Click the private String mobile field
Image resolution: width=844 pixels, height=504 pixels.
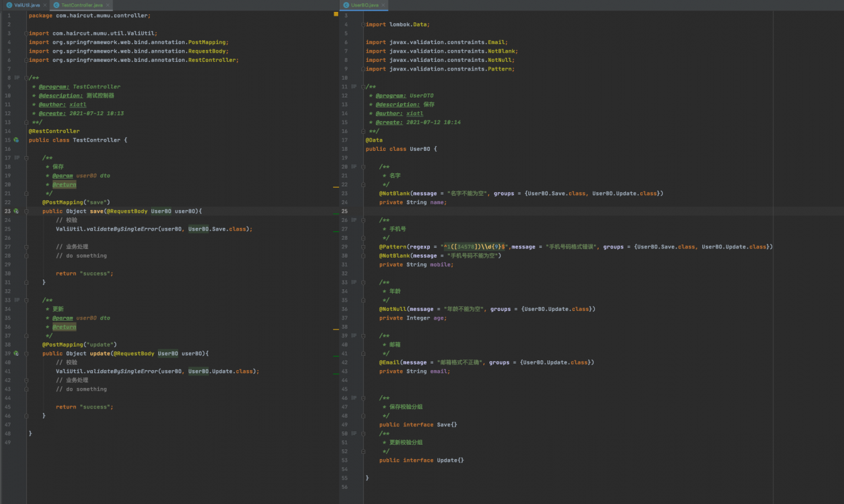click(x=416, y=264)
